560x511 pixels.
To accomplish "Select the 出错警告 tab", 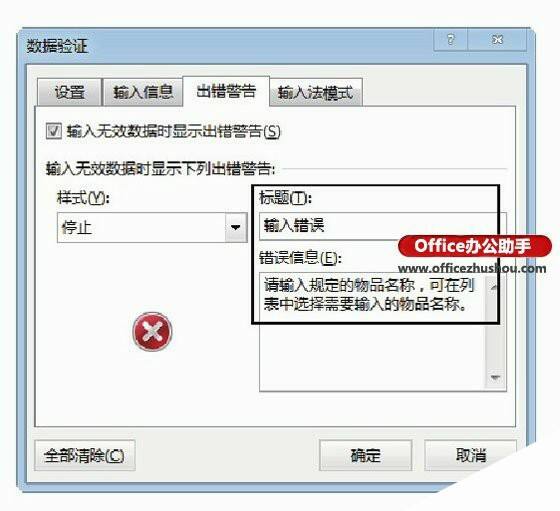I will (226, 91).
